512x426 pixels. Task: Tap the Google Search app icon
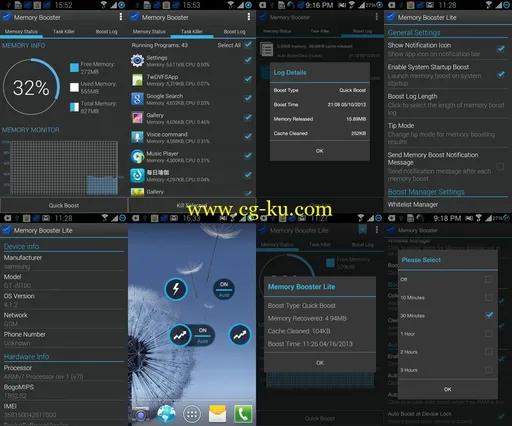(137, 99)
